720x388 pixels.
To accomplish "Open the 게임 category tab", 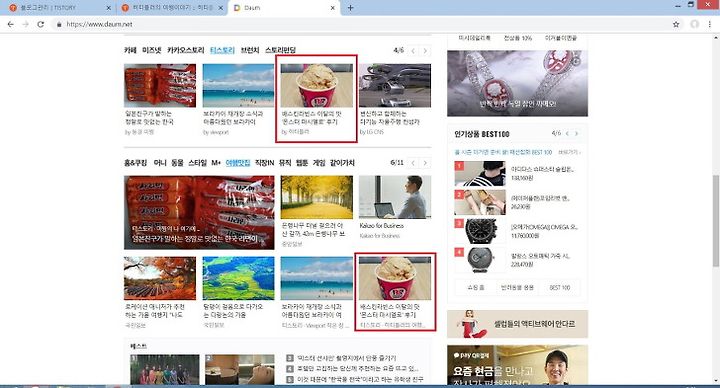I will (x=319, y=163).
